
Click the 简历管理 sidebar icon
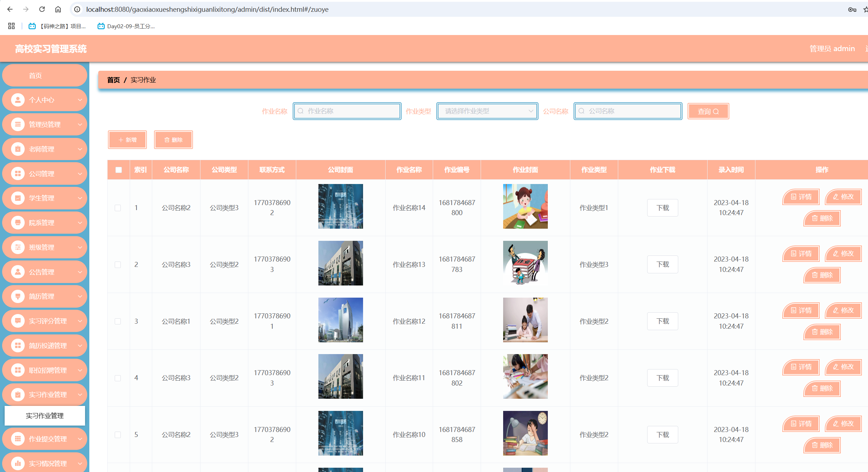pos(18,296)
